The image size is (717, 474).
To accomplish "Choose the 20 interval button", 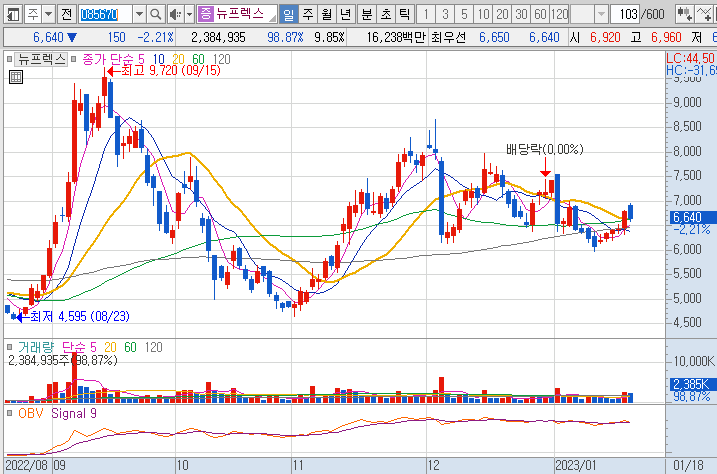I will [x=502, y=15].
